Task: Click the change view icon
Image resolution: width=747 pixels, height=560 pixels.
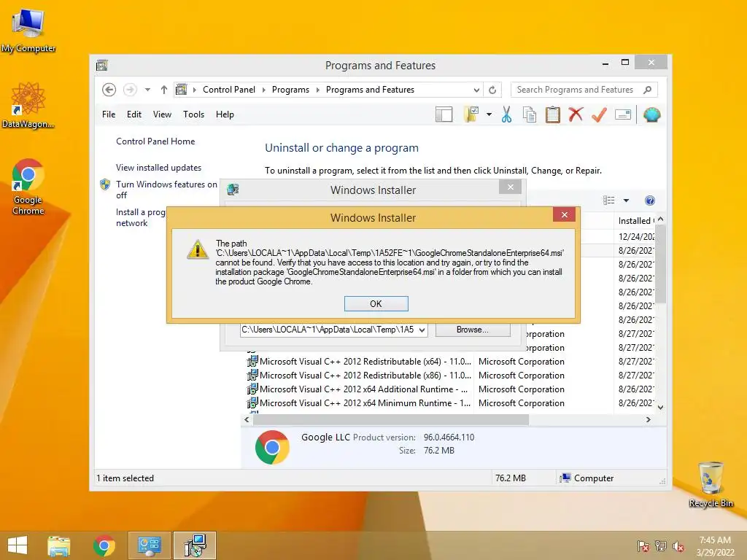Action: click(609, 201)
